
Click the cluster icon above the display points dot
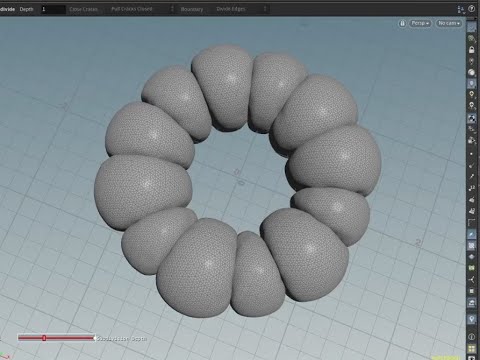pos(471,141)
